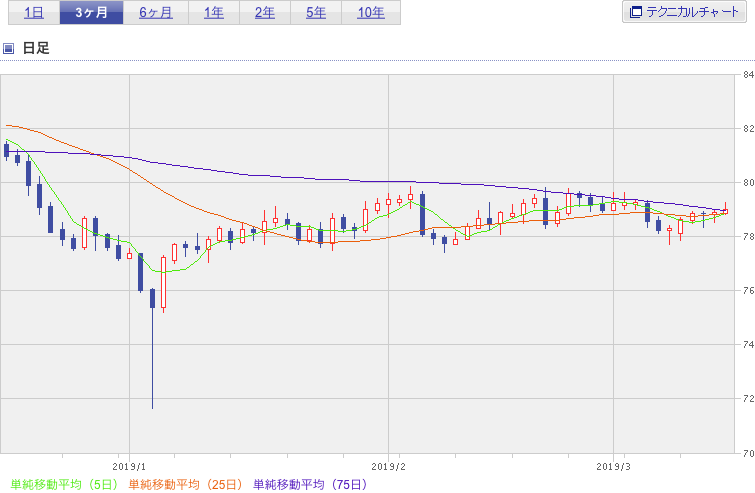Click the 2019/2 date axis label
This screenshot has width=755, height=493.
click(x=389, y=467)
